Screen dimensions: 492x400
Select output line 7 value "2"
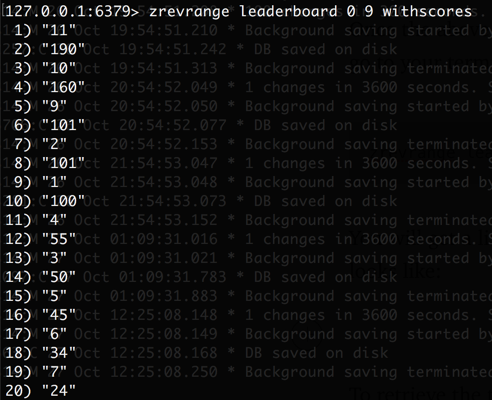coord(54,145)
